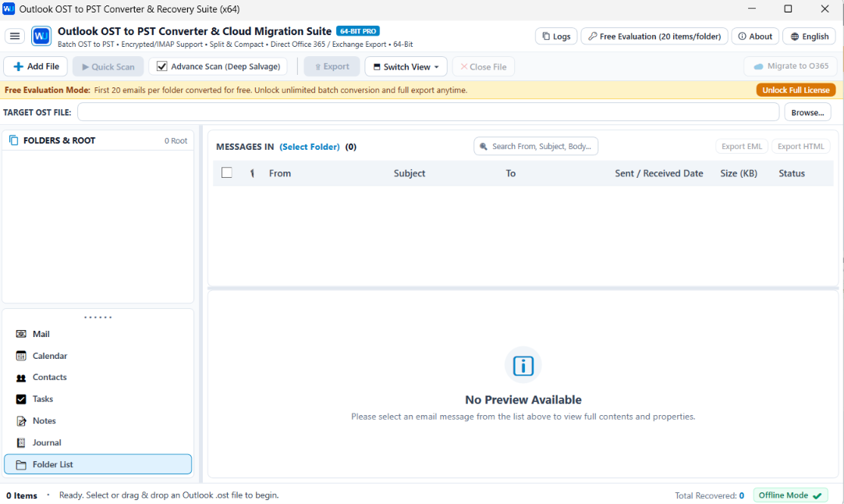Open Contacts view in sidebar
Viewport: 844px width, 504px height.
[x=98, y=378]
